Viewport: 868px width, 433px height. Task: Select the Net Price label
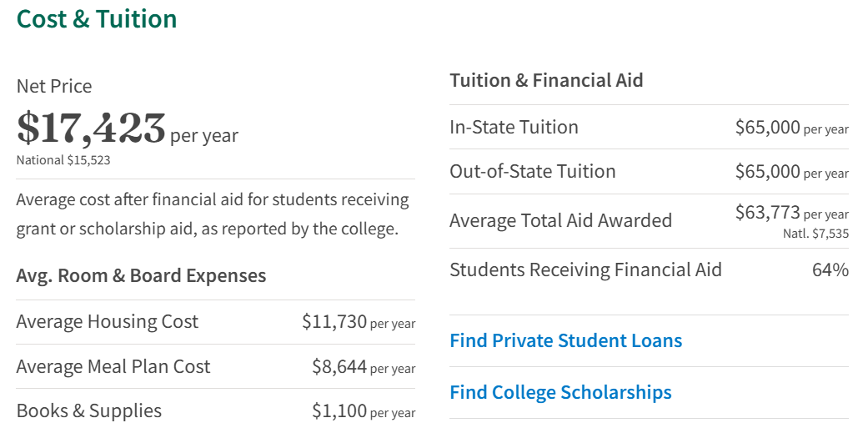[54, 86]
